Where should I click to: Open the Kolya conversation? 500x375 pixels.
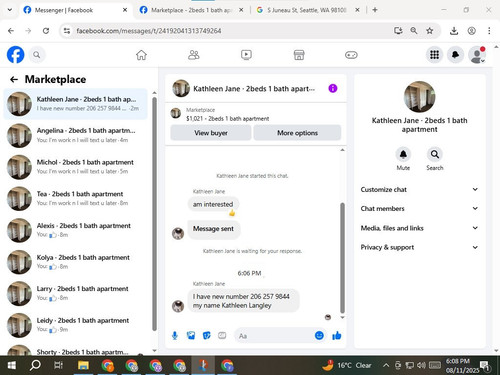pyautogui.click(x=75, y=262)
